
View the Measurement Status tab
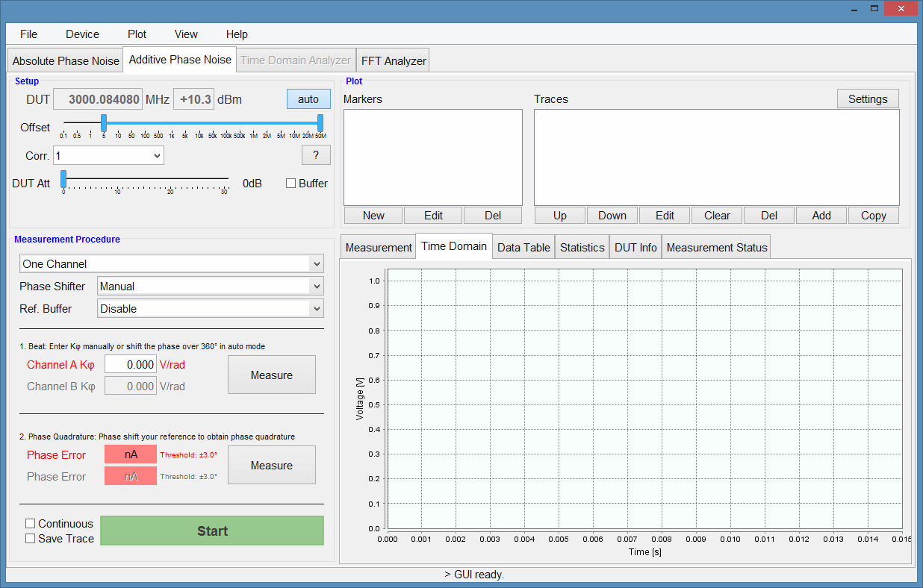point(717,248)
